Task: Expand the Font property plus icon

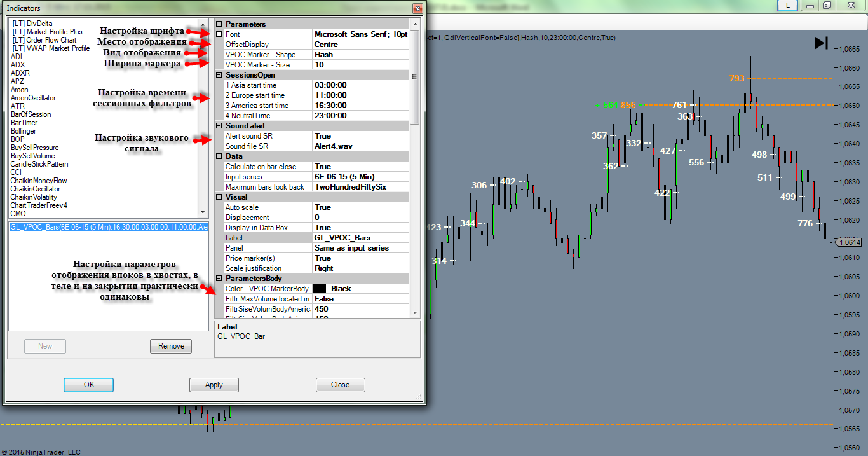Action: click(x=219, y=34)
